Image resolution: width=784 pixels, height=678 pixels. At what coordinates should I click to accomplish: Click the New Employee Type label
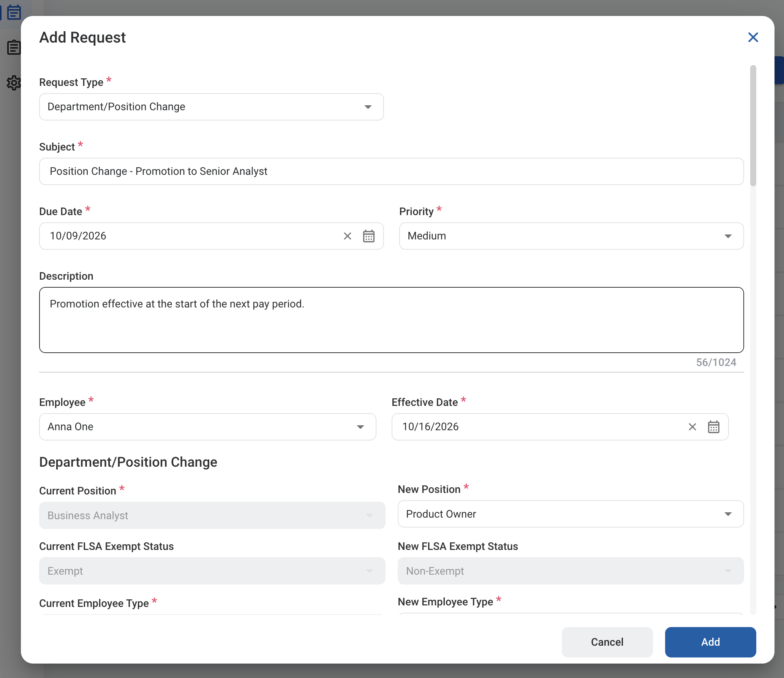pyautogui.click(x=445, y=602)
